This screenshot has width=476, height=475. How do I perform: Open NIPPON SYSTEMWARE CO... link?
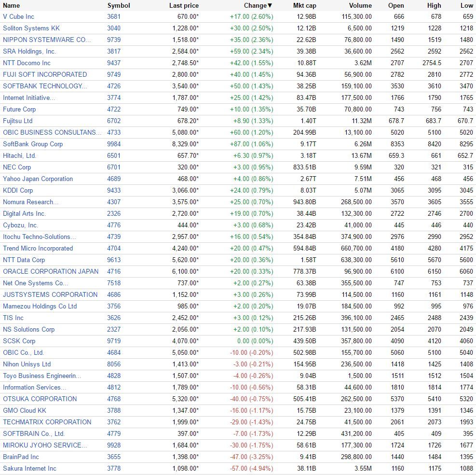[x=47, y=40]
